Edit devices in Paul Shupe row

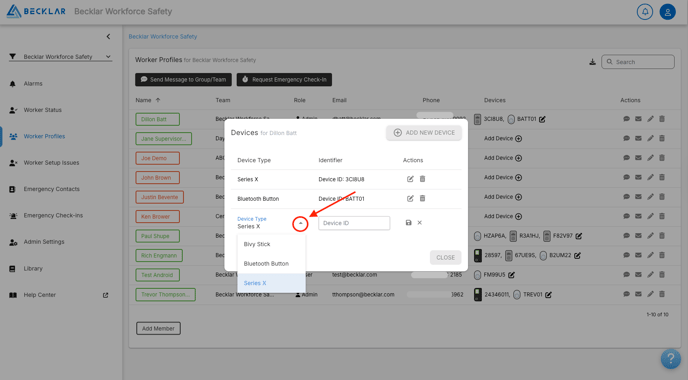(x=579, y=236)
